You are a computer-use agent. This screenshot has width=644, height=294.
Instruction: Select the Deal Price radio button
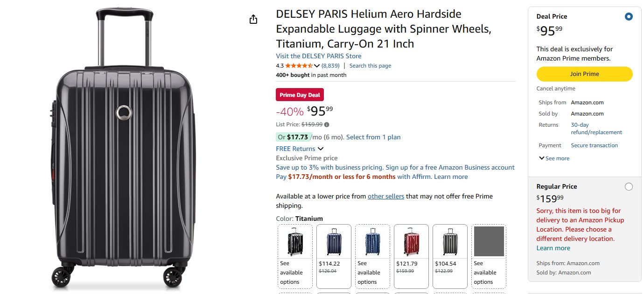(x=629, y=17)
